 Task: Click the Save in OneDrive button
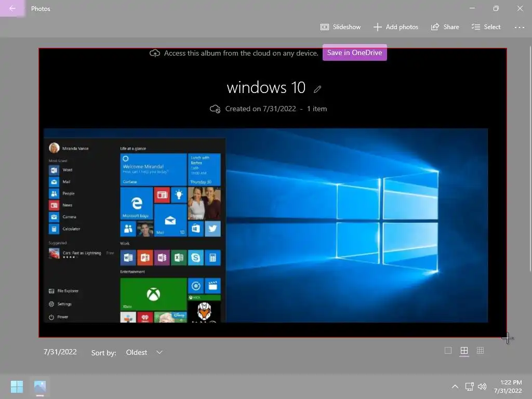coord(354,52)
